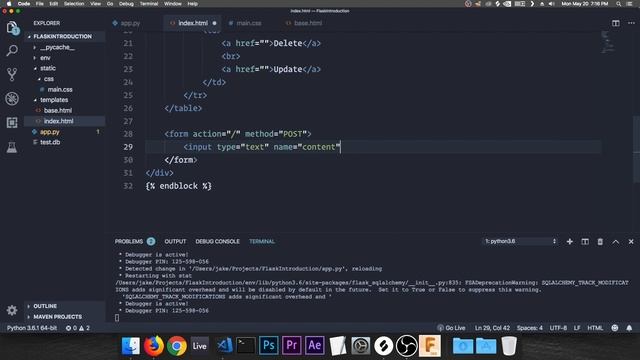Click UTF-8 encoding in status bar
Viewport: 640px width, 360px height.
coord(558,328)
